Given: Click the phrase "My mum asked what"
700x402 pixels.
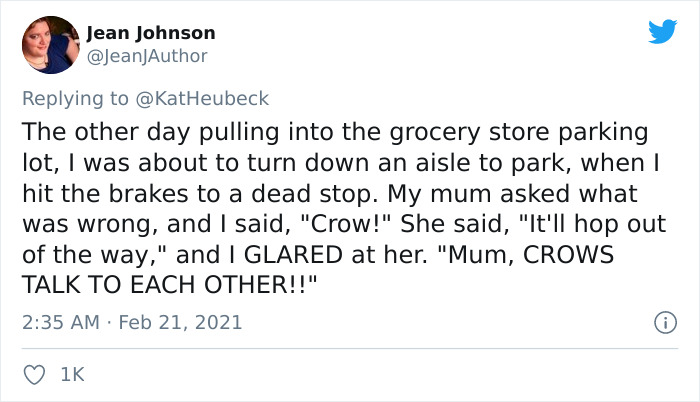Looking at the screenshot, I should coord(512,194).
